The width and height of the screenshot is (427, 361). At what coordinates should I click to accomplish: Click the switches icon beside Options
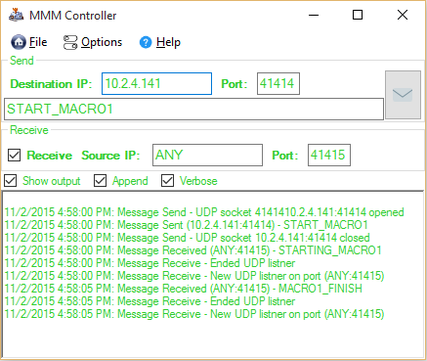tap(70, 42)
